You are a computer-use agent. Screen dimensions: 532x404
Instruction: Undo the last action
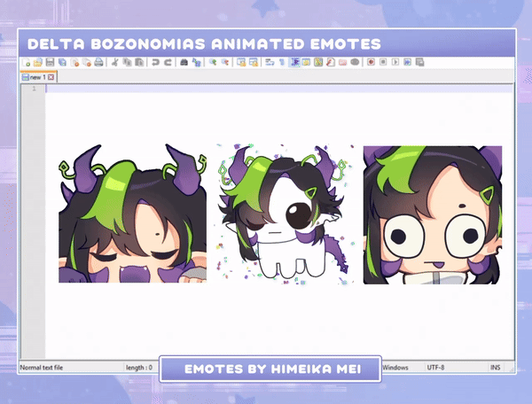155,63
